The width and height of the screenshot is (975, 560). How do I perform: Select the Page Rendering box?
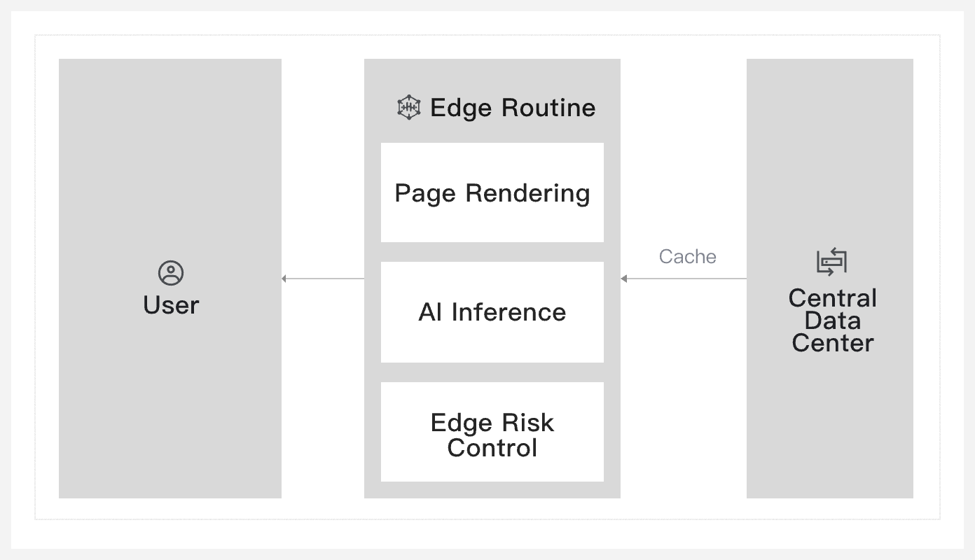492,192
